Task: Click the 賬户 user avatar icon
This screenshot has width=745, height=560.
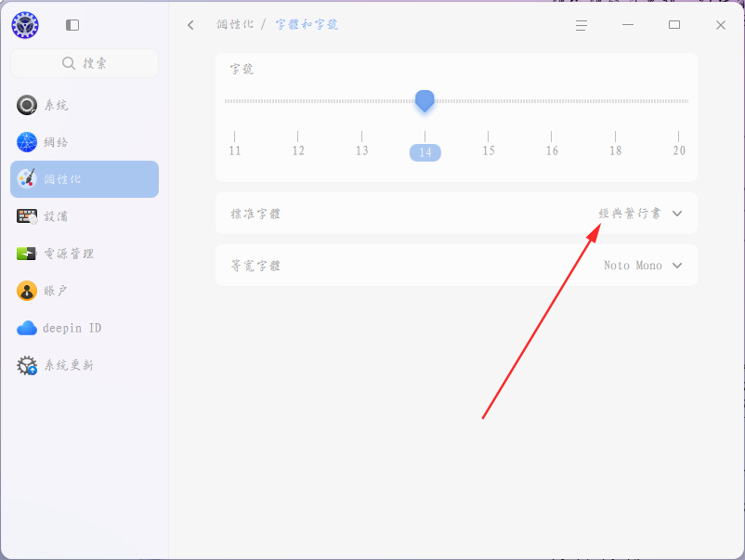Action: pos(27,291)
